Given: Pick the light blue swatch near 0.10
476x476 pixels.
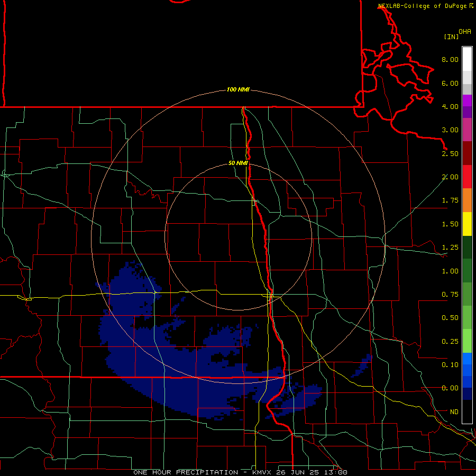Looking at the screenshot, I should tap(467, 359).
